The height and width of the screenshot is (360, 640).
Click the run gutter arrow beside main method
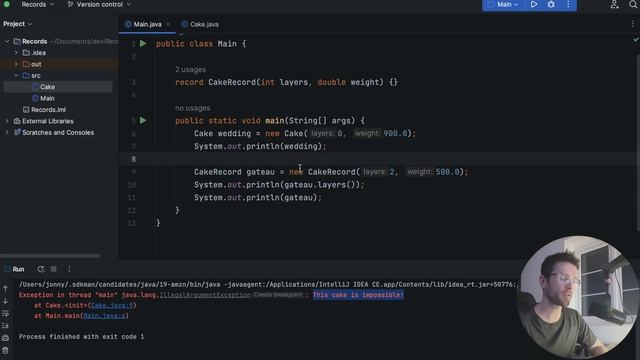pos(143,120)
